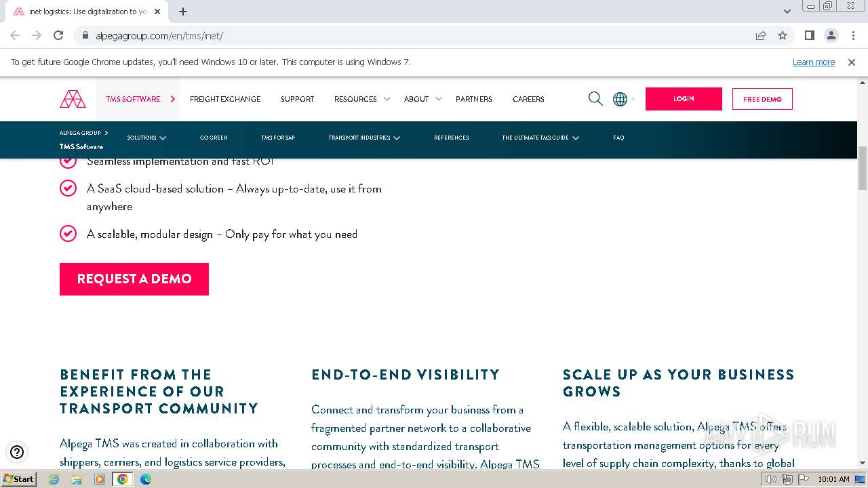Click the LOGIN button
868x488 pixels.
point(684,99)
